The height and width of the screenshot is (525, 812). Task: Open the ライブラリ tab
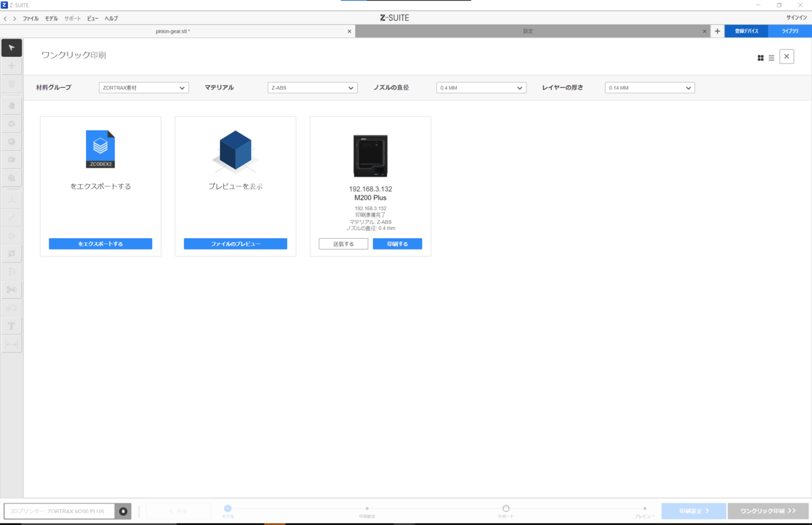tap(790, 31)
